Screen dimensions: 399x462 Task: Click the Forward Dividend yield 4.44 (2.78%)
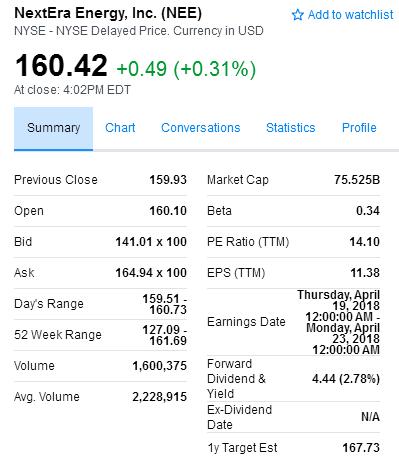[346, 379]
